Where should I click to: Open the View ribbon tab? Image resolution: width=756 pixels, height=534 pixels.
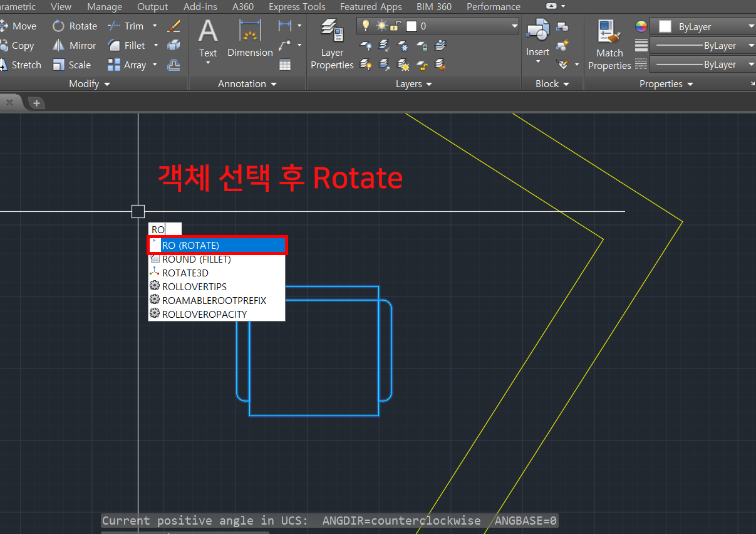[x=61, y=7]
